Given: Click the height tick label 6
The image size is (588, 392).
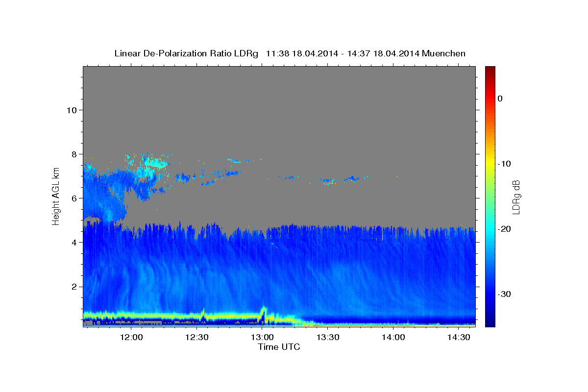Looking at the screenshot, I should (74, 198).
